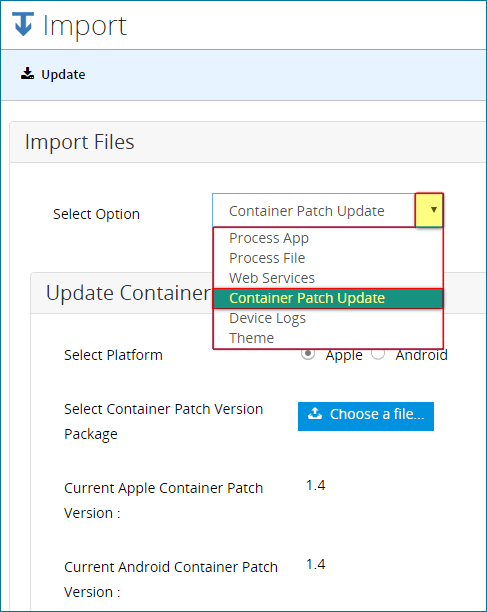
Task: Click the Choose a file... upload button
Action: click(366, 416)
